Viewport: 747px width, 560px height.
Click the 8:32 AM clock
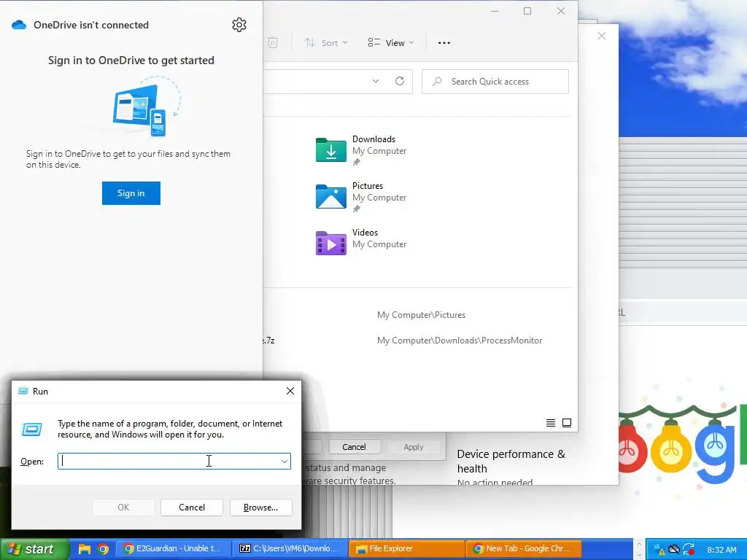721,550
